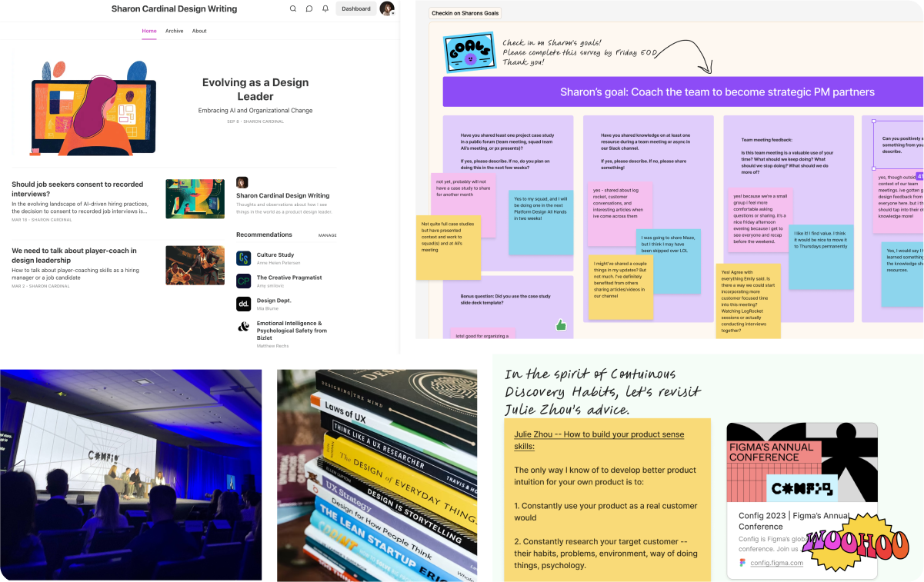
Task: Click the Culture Study publication icon
Action: click(243, 258)
